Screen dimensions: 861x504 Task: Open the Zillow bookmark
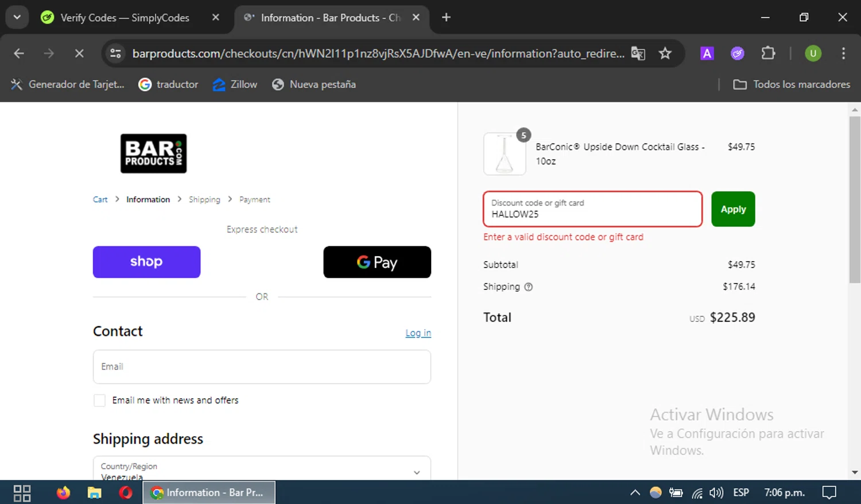tap(235, 84)
